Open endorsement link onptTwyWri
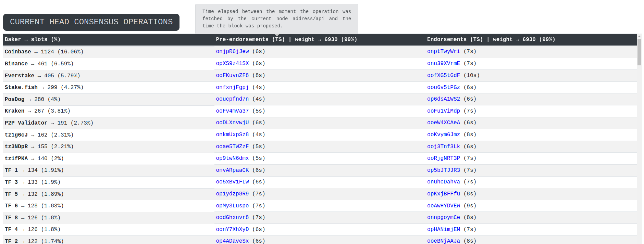 pos(443,51)
